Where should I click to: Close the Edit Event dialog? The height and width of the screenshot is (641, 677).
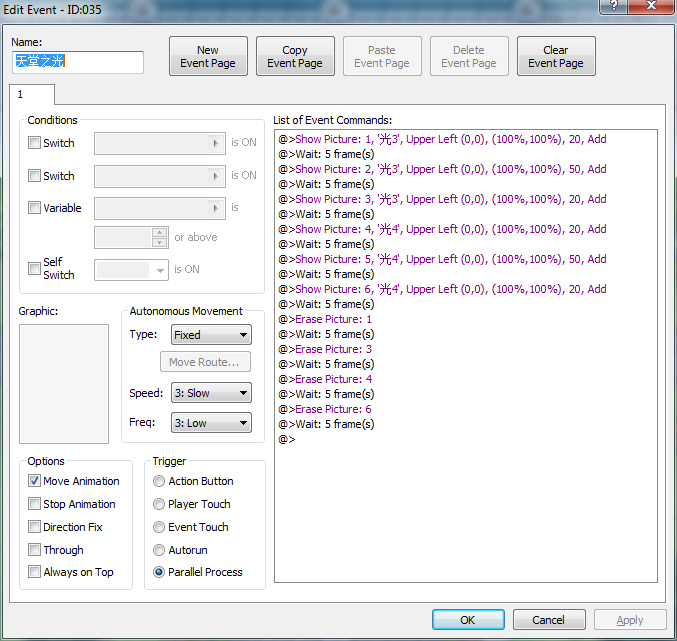pyautogui.click(x=652, y=6)
